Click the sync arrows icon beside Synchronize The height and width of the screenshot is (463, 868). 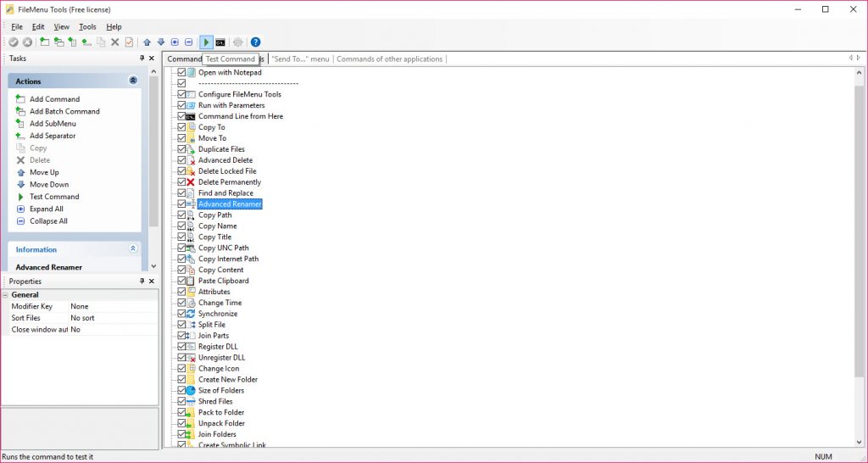(x=191, y=314)
